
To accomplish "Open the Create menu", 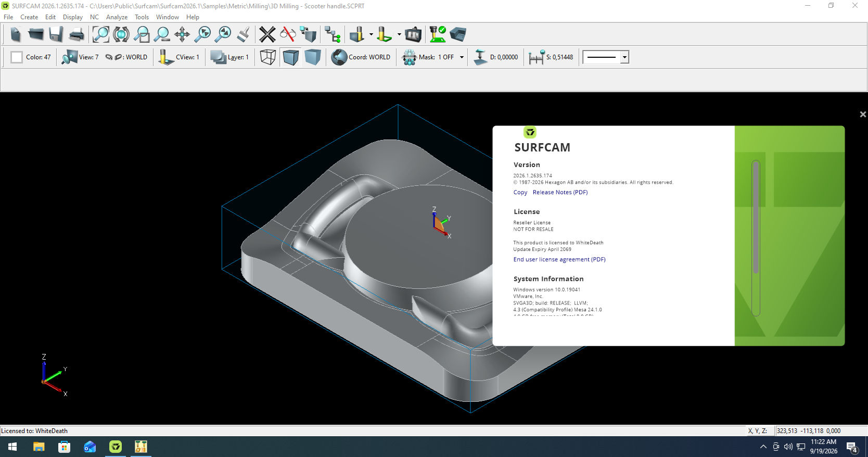I will point(29,17).
